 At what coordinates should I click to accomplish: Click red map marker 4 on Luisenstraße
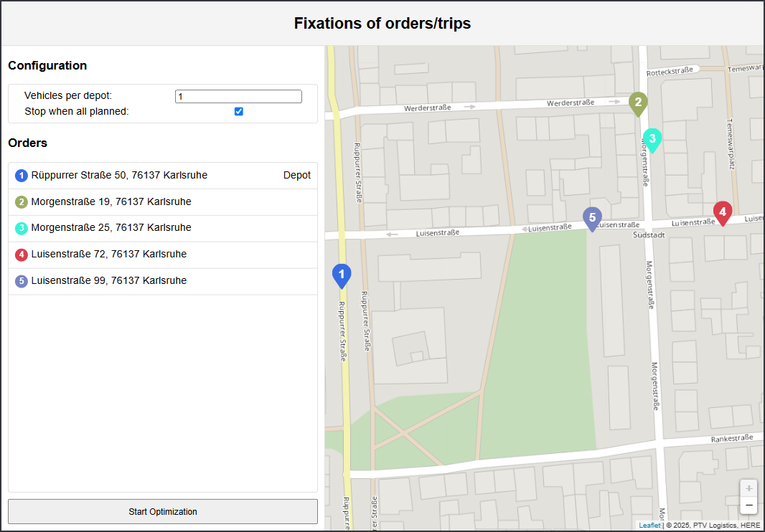(723, 213)
